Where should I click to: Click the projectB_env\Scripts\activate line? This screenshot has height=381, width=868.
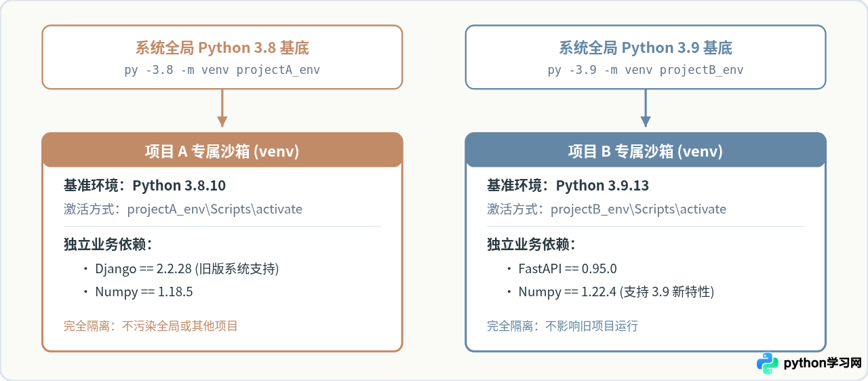pos(606,209)
